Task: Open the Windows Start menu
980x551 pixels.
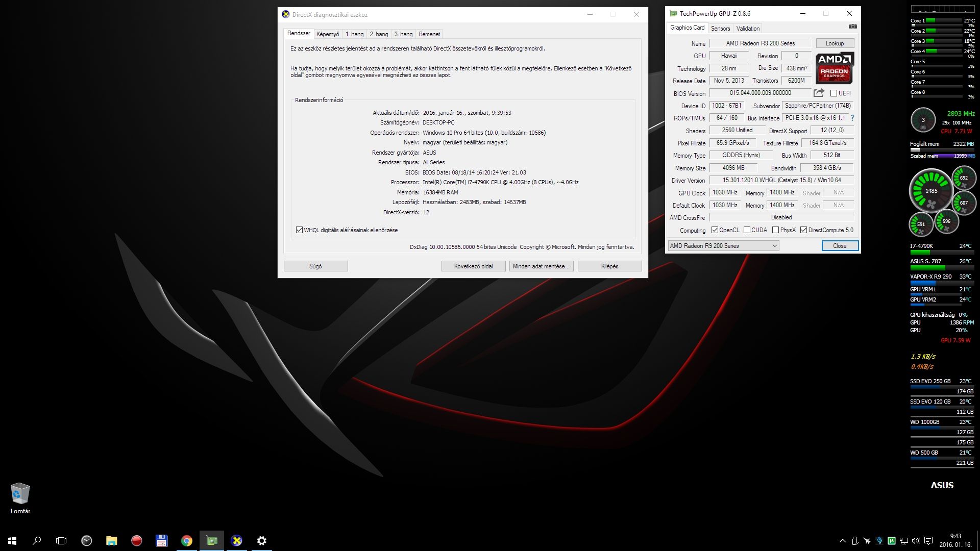Action: point(12,541)
